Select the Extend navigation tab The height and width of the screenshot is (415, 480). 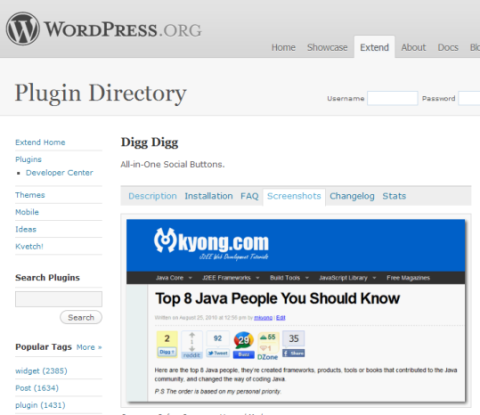point(374,47)
